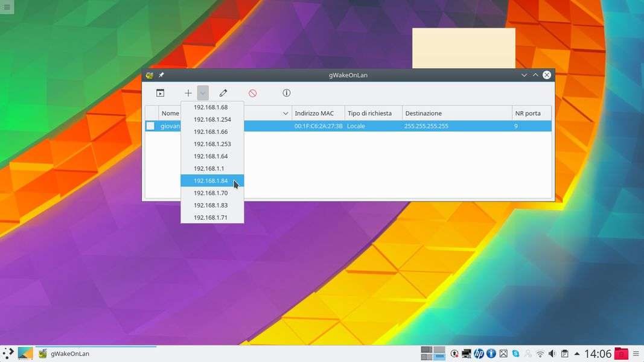The width and height of the screenshot is (644, 362).
Task: Open the KDE application launcher
Action: pyautogui.click(x=8, y=354)
